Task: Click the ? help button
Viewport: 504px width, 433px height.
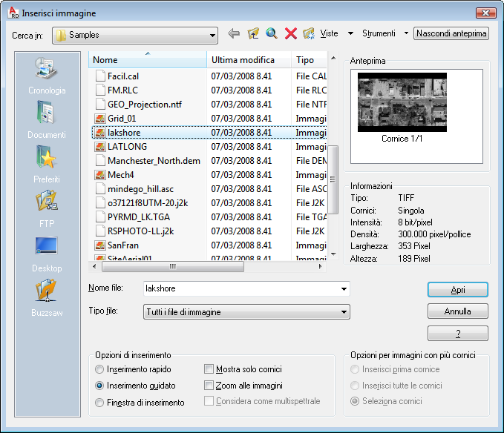Action: pyautogui.click(x=458, y=334)
